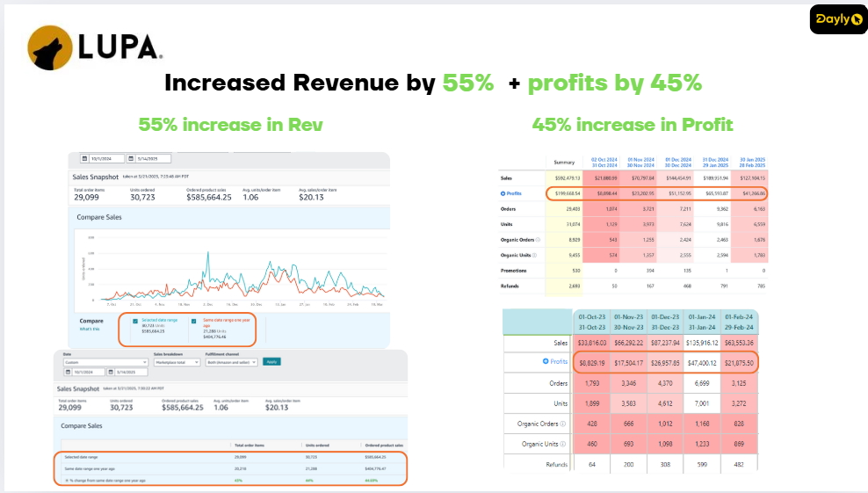Click info icon beside Organic Orders in lower table

563,424
